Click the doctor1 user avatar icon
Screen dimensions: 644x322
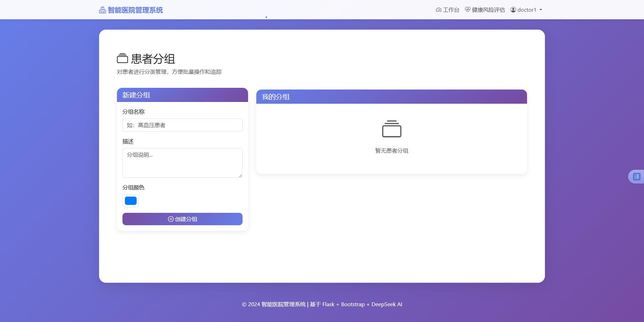tap(513, 10)
